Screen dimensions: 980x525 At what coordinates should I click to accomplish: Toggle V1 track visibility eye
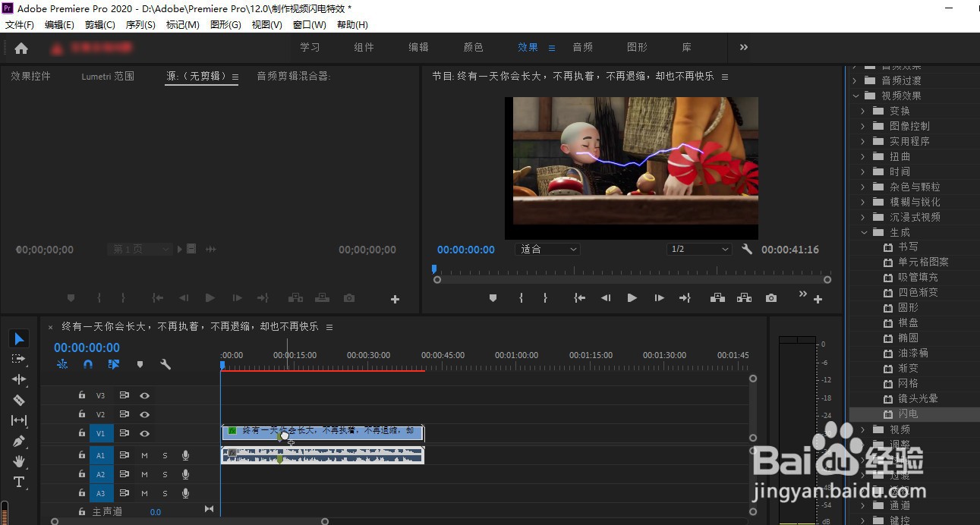click(x=144, y=433)
